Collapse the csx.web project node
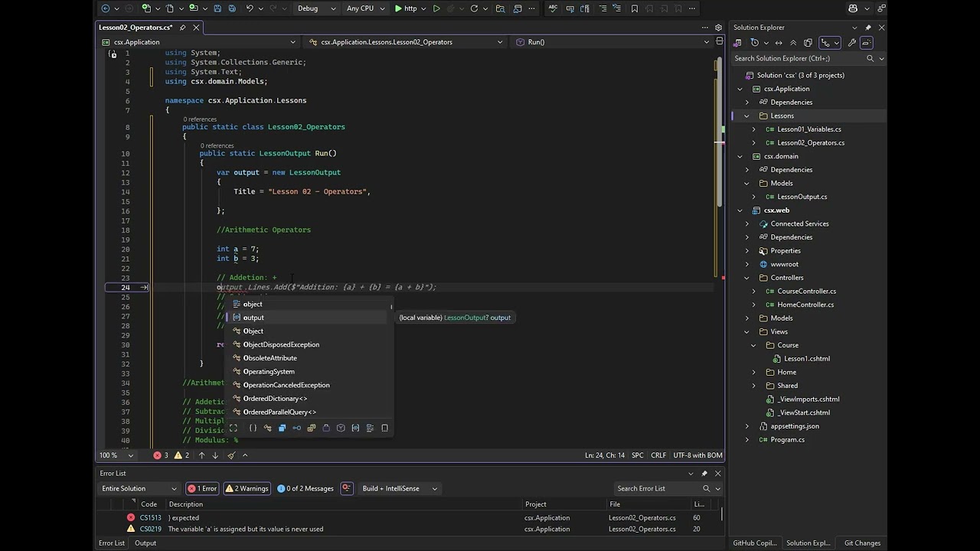This screenshot has width=980, height=551. point(740,210)
